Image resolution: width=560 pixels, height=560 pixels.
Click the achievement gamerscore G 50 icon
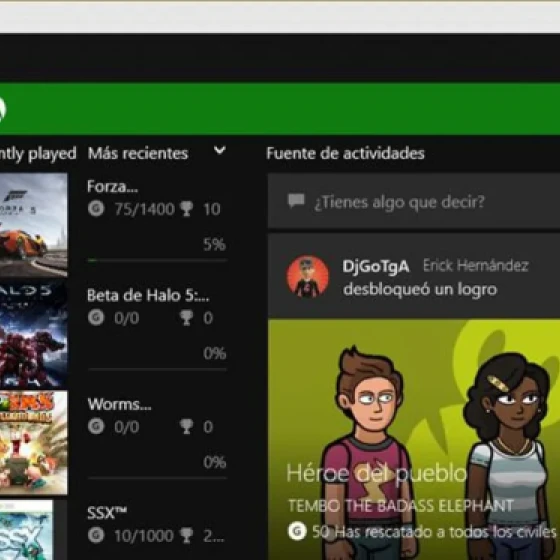pyautogui.click(x=297, y=531)
